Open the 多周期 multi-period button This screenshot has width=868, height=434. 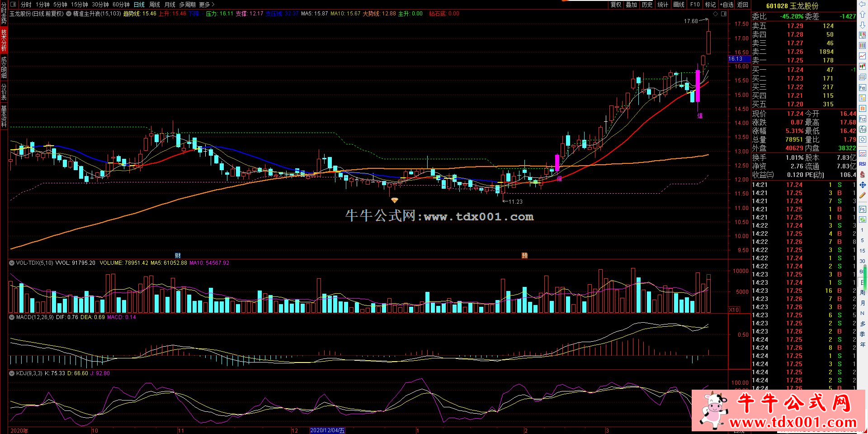[187, 5]
